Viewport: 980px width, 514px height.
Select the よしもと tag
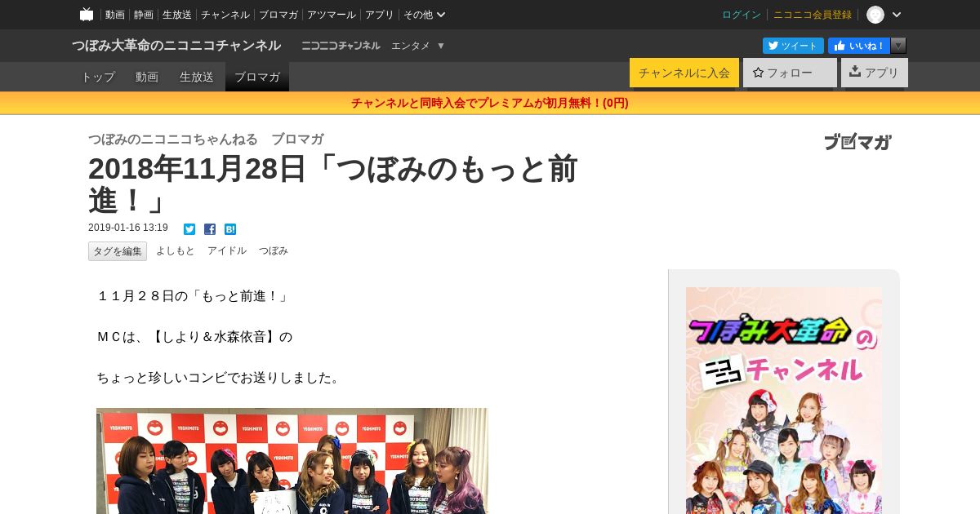point(176,251)
